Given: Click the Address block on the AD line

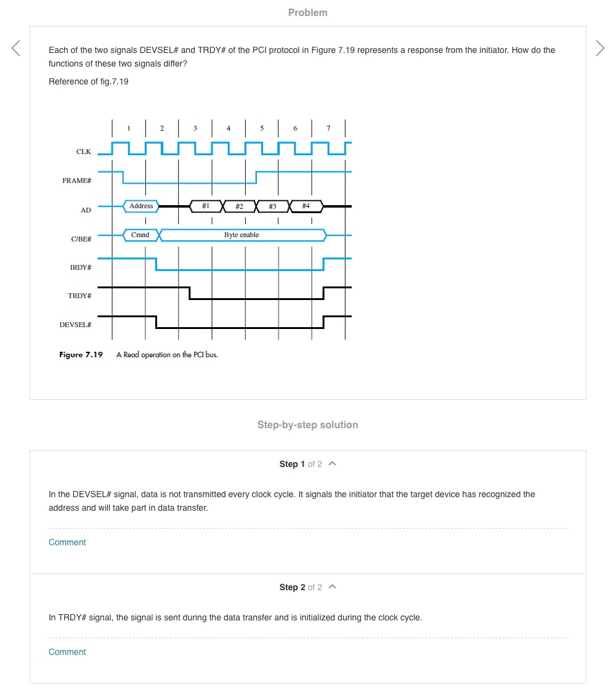Looking at the screenshot, I should point(141,206).
